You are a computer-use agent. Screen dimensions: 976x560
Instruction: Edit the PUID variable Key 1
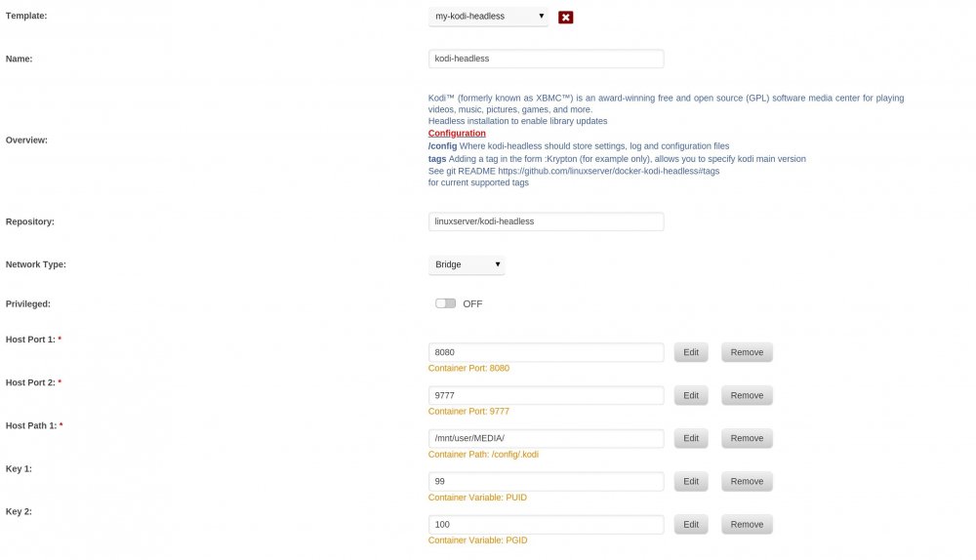point(691,481)
